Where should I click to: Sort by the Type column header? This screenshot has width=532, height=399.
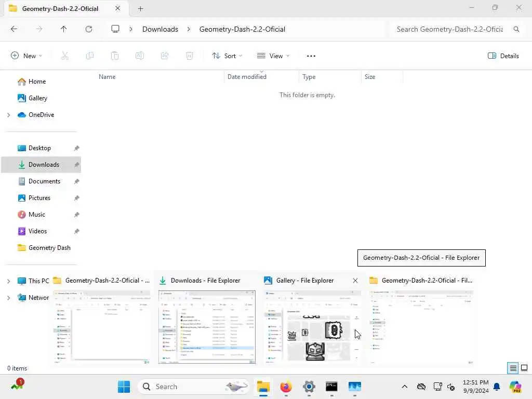pyautogui.click(x=309, y=77)
